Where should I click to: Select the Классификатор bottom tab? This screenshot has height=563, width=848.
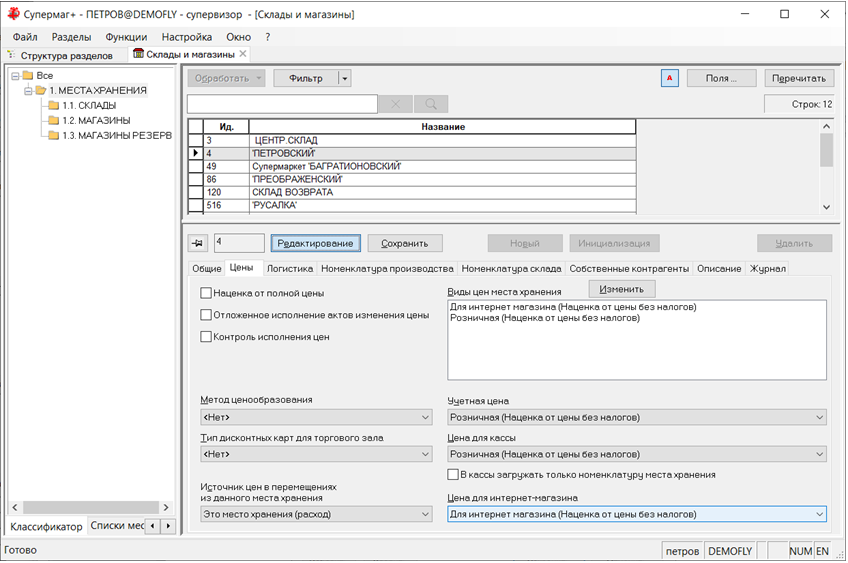click(x=46, y=526)
